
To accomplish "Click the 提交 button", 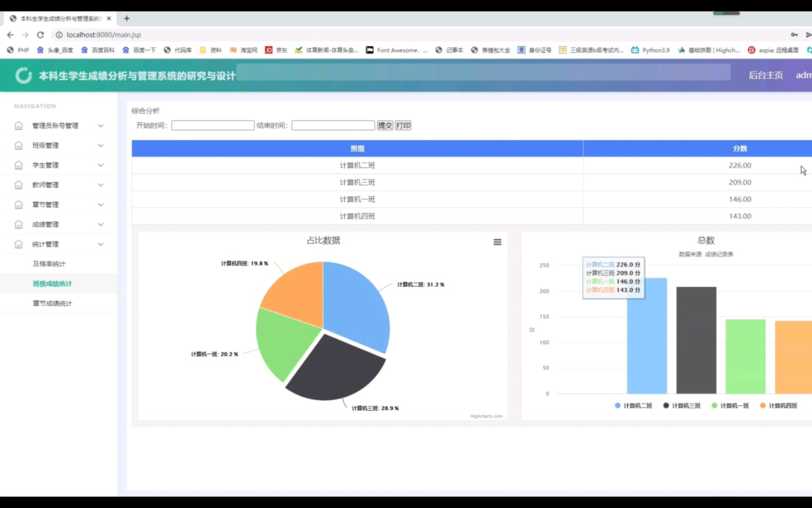I will (385, 126).
